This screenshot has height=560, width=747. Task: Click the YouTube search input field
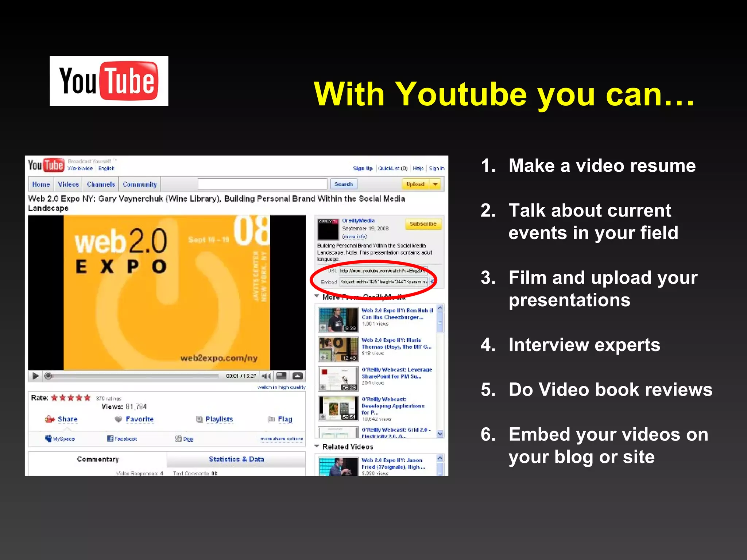(x=263, y=184)
